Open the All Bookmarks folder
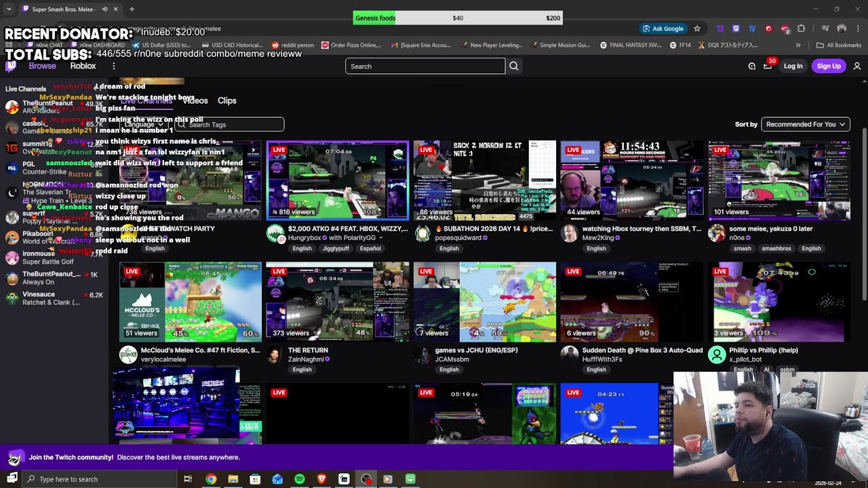This screenshot has width=868, height=488. [839, 45]
